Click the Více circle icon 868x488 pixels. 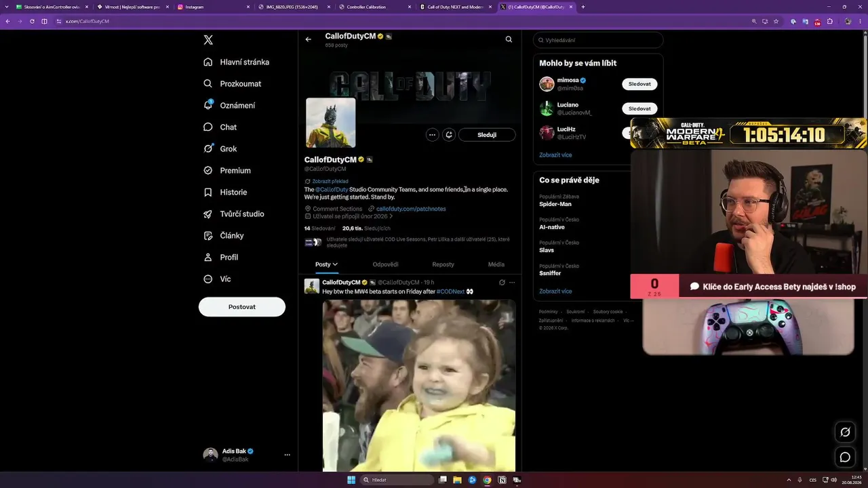pos(208,279)
